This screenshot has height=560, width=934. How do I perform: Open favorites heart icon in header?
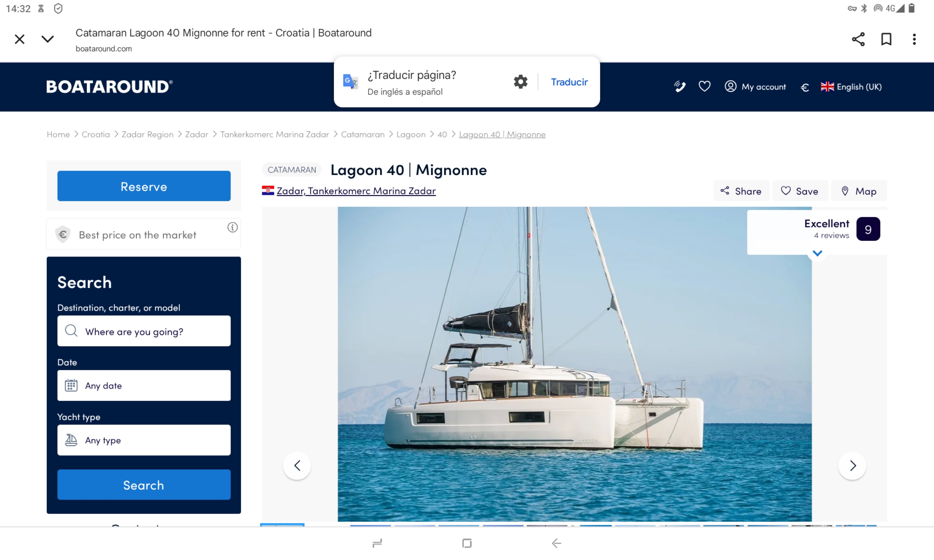tap(705, 86)
